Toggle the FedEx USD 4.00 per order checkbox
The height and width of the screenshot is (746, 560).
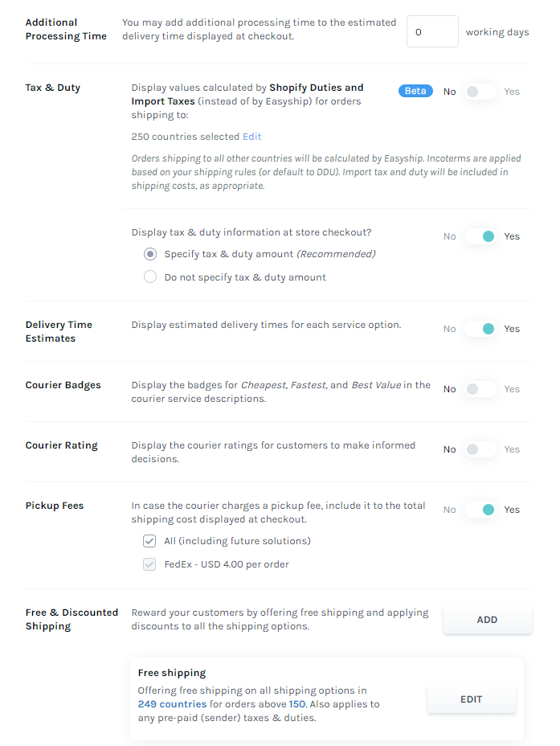click(x=149, y=564)
